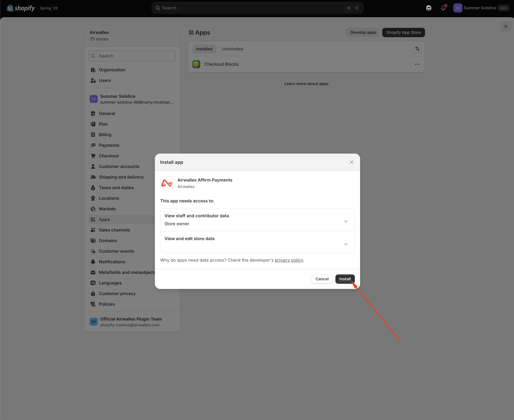Screen dimensions: 514x420
Task: Click the Shopify logo
Action: pos(21,8)
